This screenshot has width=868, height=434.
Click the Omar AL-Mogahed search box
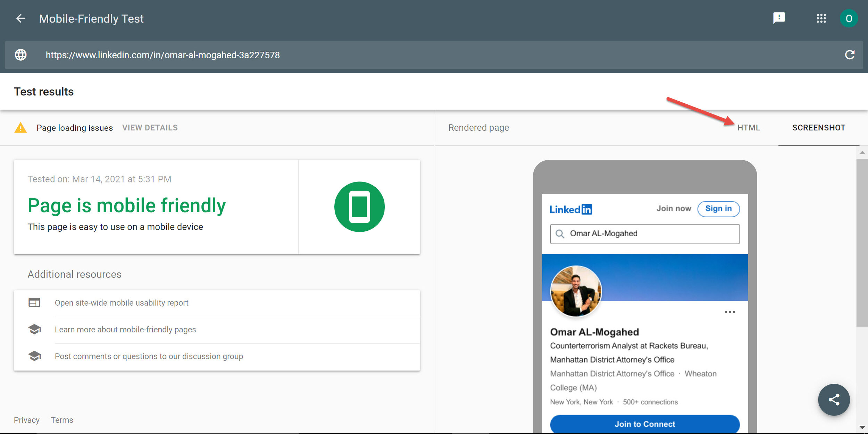645,234
